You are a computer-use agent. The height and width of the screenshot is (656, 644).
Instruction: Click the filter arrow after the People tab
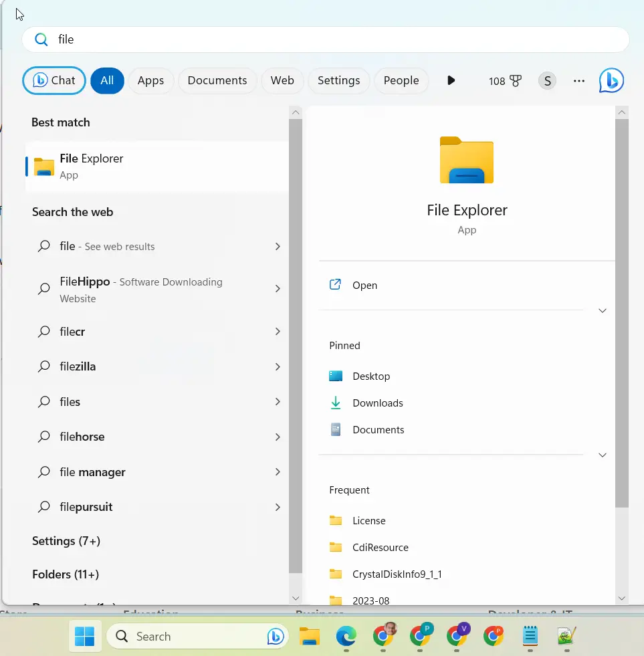pos(451,80)
